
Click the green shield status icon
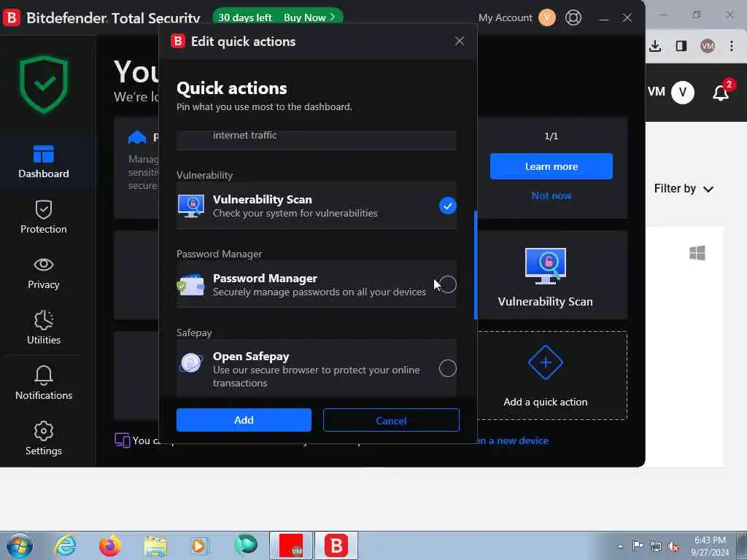tap(43, 85)
